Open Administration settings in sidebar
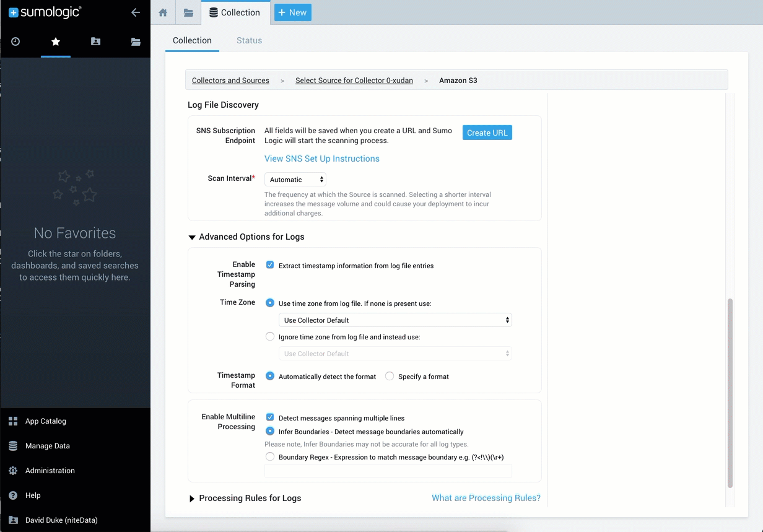The height and width of the screenshot is (532, 763). [x=50, y=471]
